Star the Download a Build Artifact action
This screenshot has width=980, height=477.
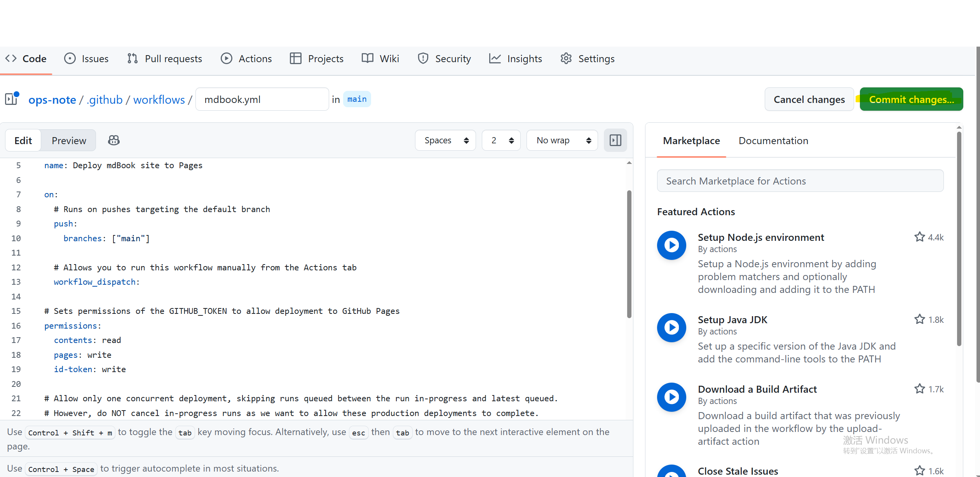[x=919, y=389]
